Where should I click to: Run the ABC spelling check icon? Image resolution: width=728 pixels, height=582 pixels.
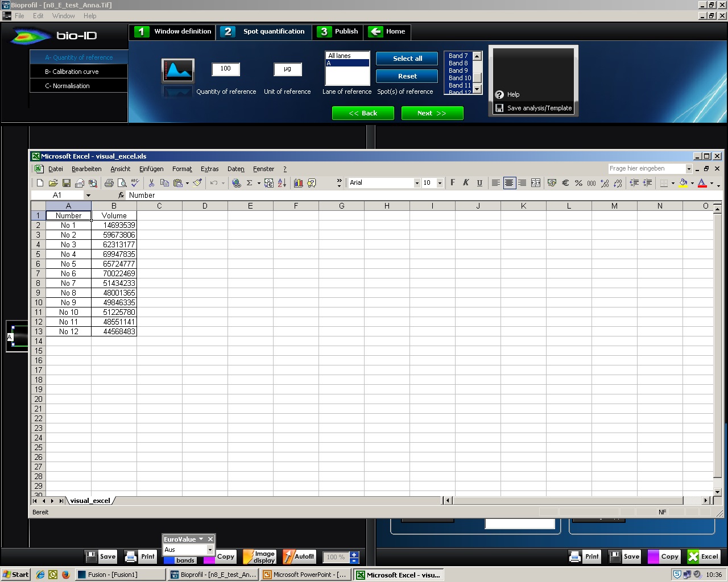pos(135,183)
